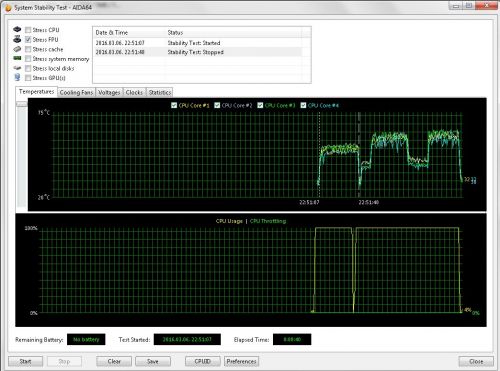
Task: Open the Voltages tab
Action: tap(109, 92)
